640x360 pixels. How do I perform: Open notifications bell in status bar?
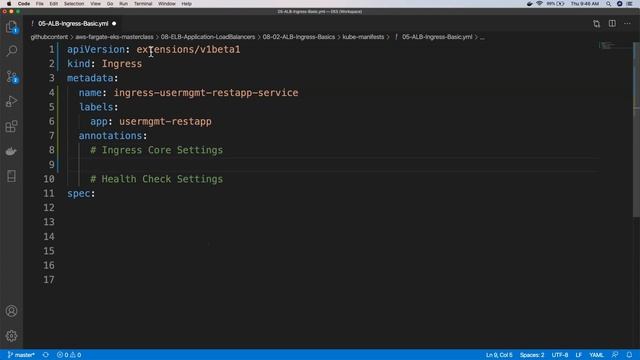pyautogui.click(x=629, y=355)
